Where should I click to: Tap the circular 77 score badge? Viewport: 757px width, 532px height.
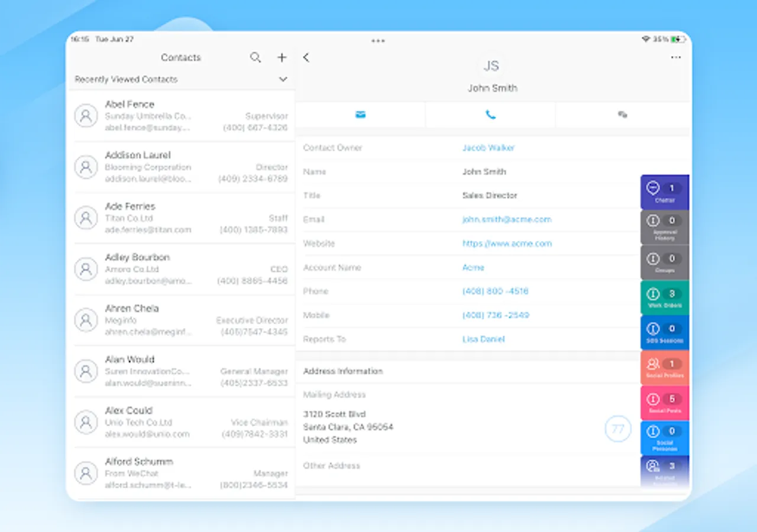(x=618, y=429)
